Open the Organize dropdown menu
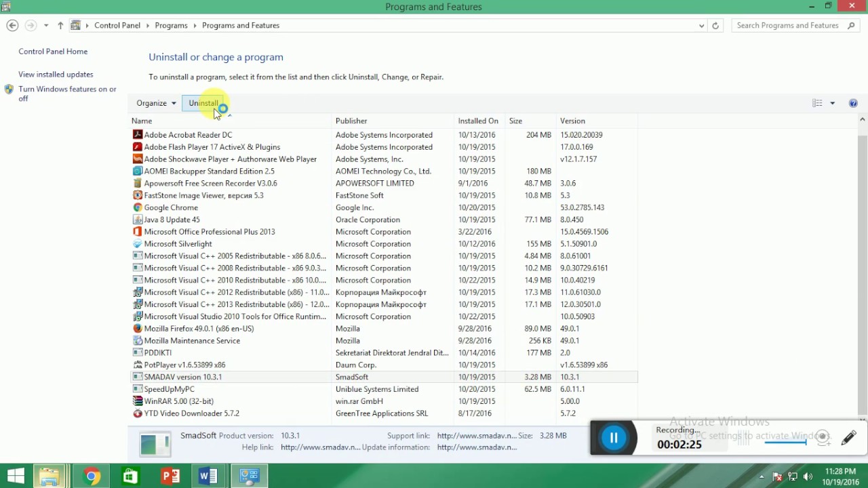The image size is (868, 488). (157, 103)
